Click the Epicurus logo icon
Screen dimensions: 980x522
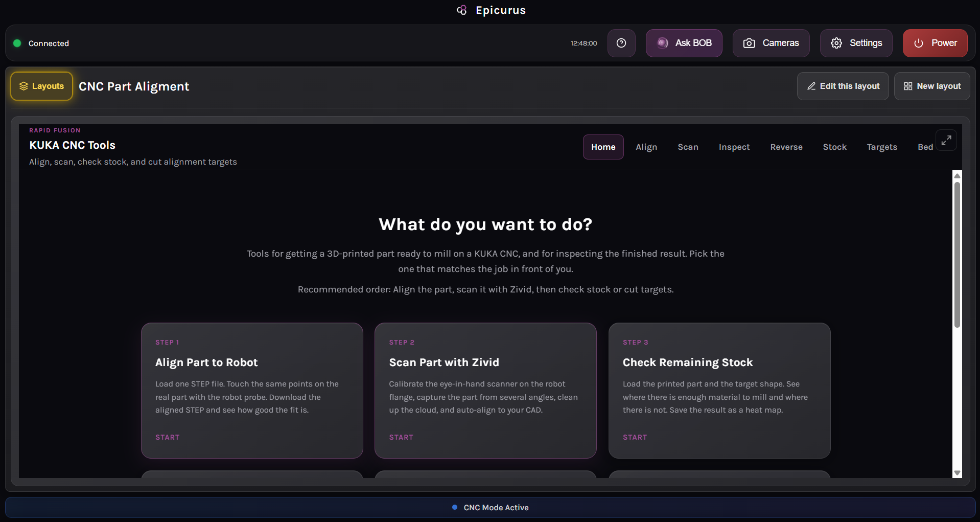pos(461,10)
